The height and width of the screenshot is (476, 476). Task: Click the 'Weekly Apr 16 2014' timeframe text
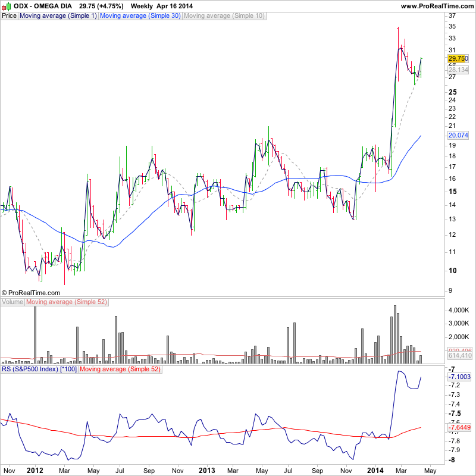click(x=162, y=6)
